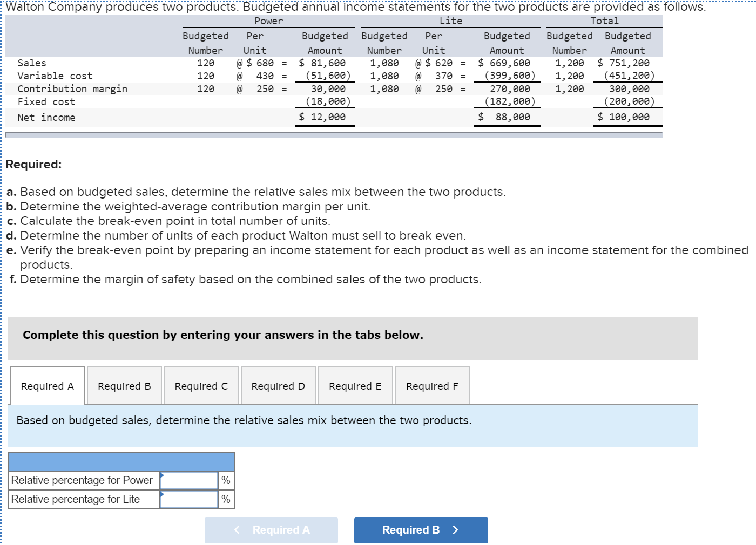756x545 pixels.
Task: Switch to the Required B tab
Action: coord(124,386)
